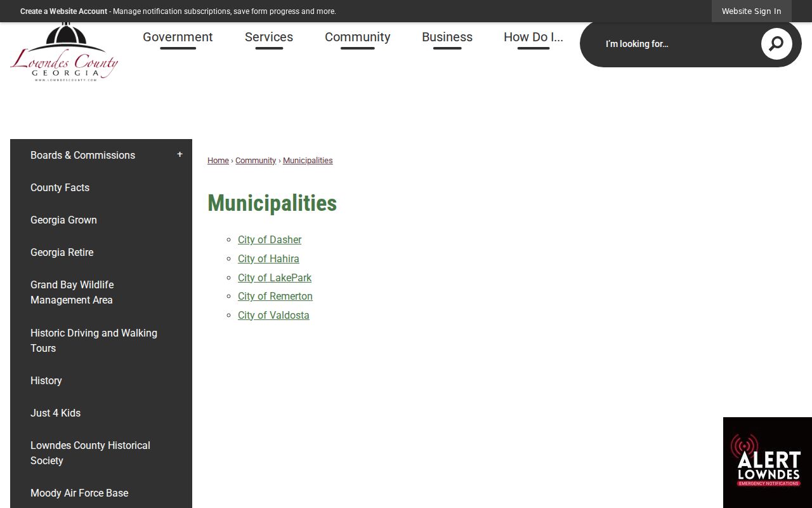Open the Alert Lowndes emergency notifications badge
Screen dimensions: 812x508
pos(768,462)
